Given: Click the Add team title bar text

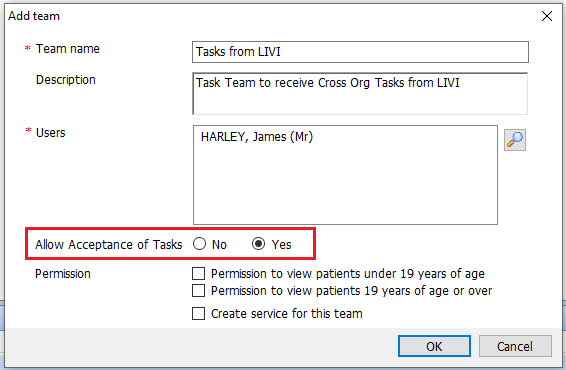Looking at the screenshot, I should [34, 16].
